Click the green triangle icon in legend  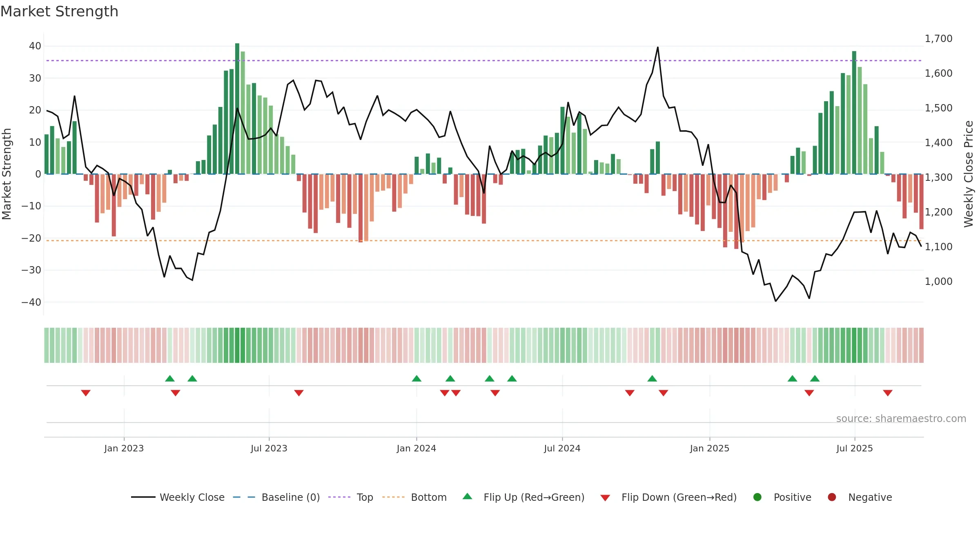click(468, 496)
